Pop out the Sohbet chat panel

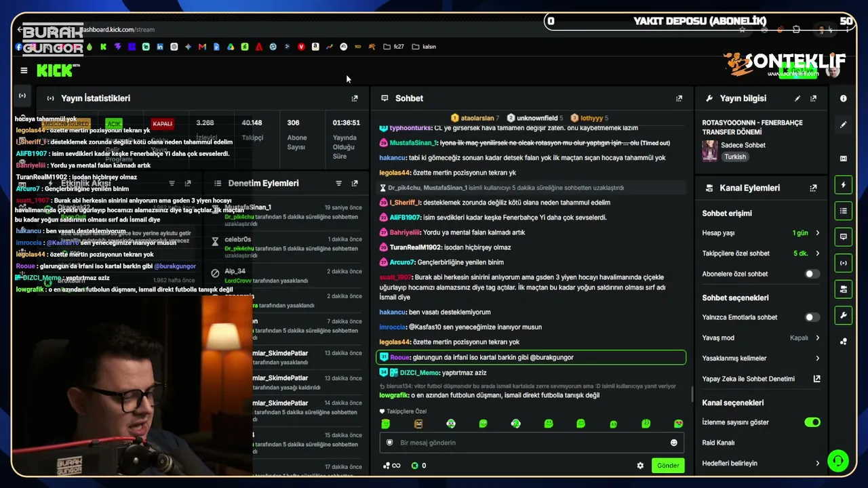tap(679, 98)
